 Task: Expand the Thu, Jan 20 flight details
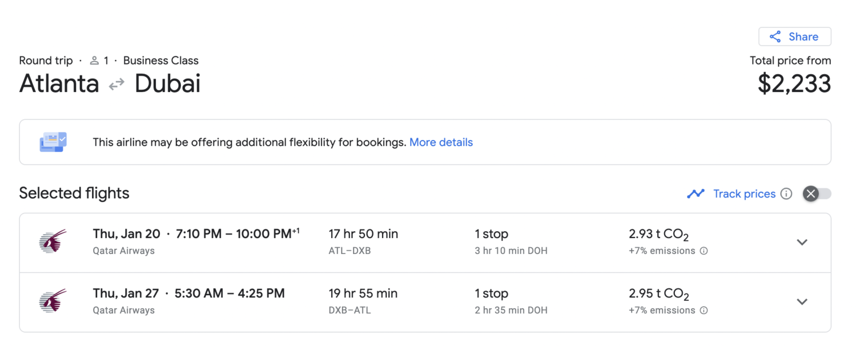point(802,242)
